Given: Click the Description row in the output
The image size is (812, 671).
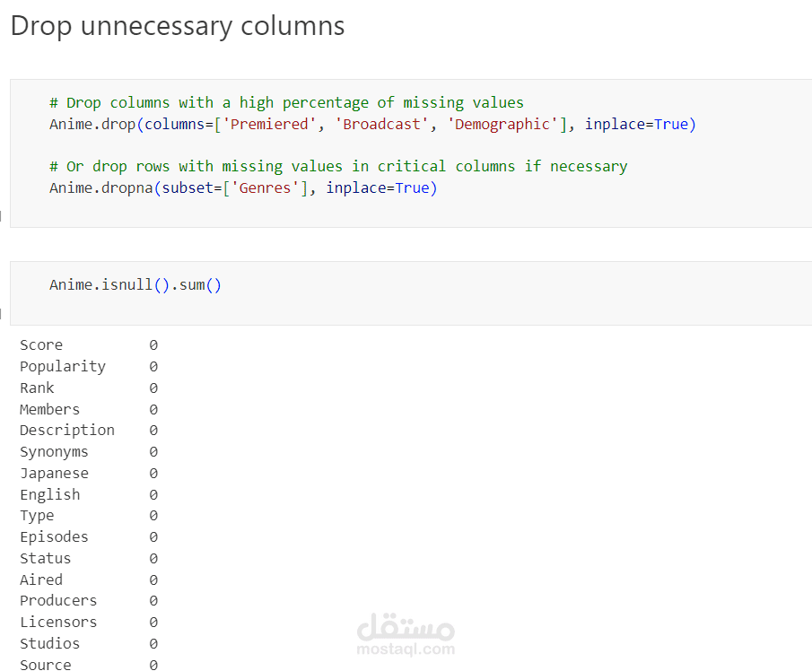Looking at the screenshot, I should (67, 431).
